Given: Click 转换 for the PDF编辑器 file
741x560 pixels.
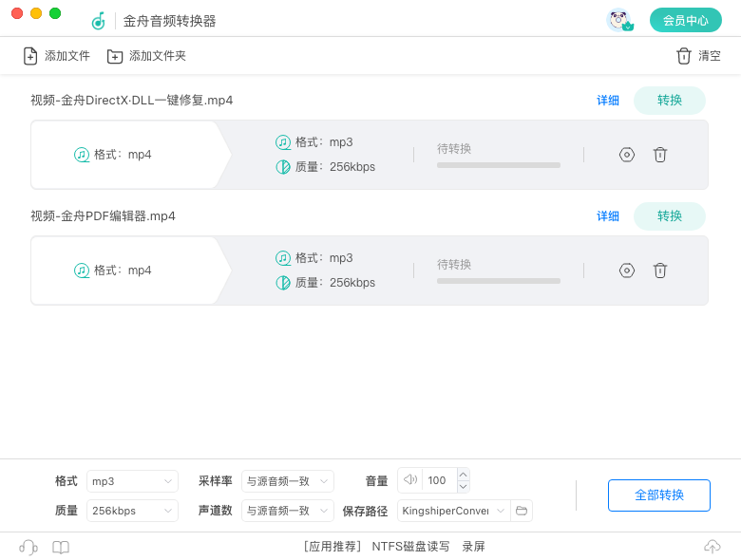Looking at the screenshot, I should [670, 215].
